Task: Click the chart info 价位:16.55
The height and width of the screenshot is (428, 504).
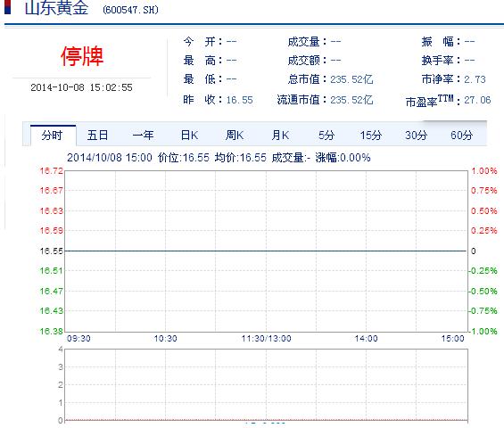Action: pos(184,158)
